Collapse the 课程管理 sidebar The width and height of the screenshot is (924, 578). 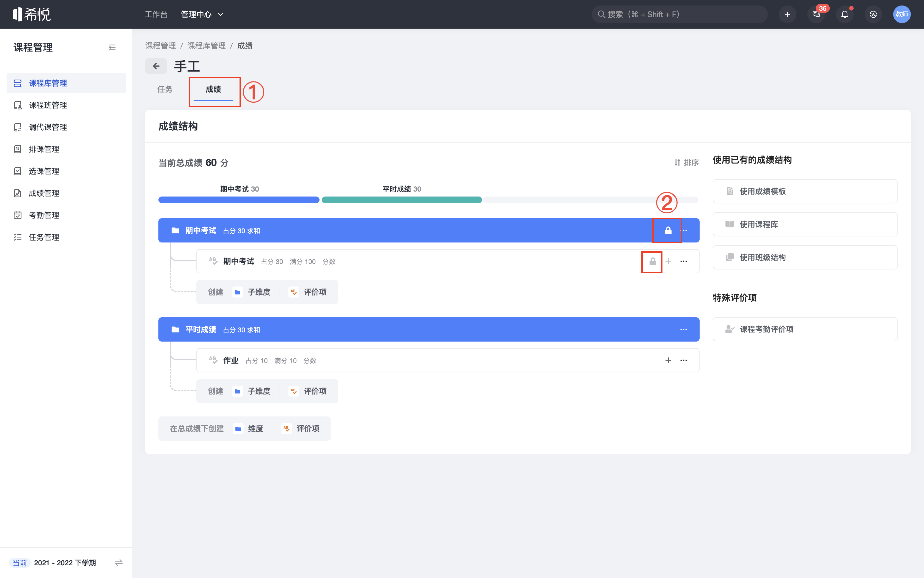pos(112,47)
